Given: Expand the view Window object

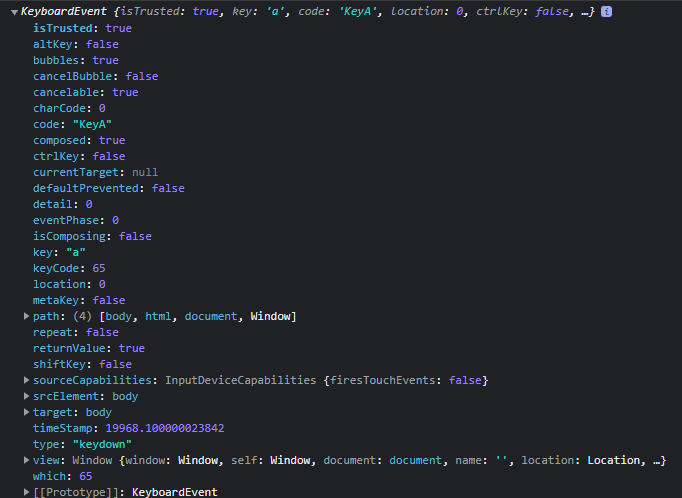Looking at the screenshot, I should click(x=26, y=460).
